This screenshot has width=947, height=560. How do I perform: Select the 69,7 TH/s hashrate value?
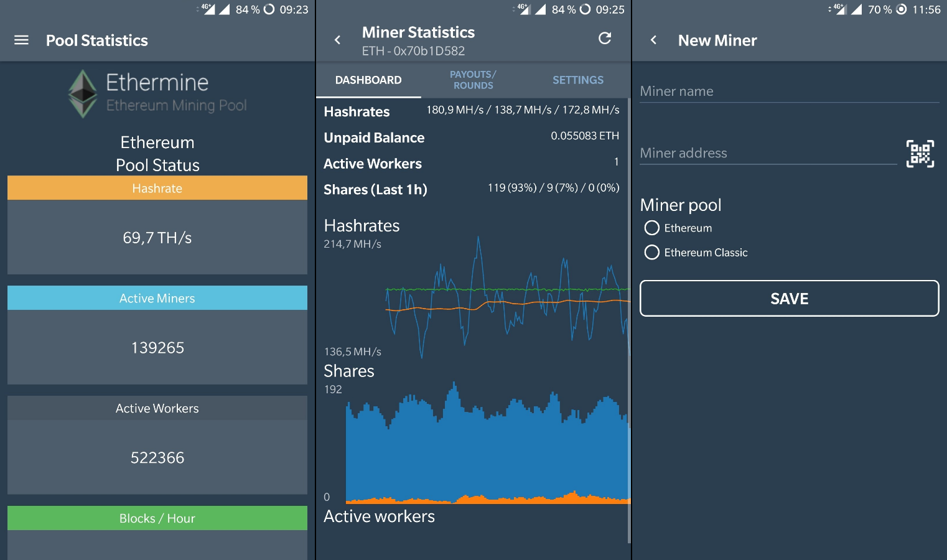point(157,238)
